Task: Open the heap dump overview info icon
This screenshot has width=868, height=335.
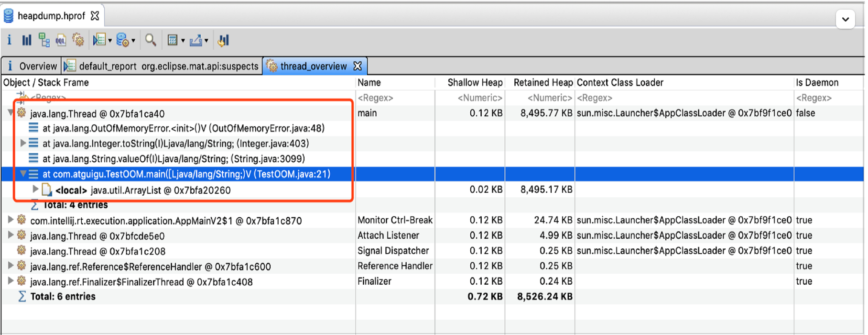Action: click(9, 40)
